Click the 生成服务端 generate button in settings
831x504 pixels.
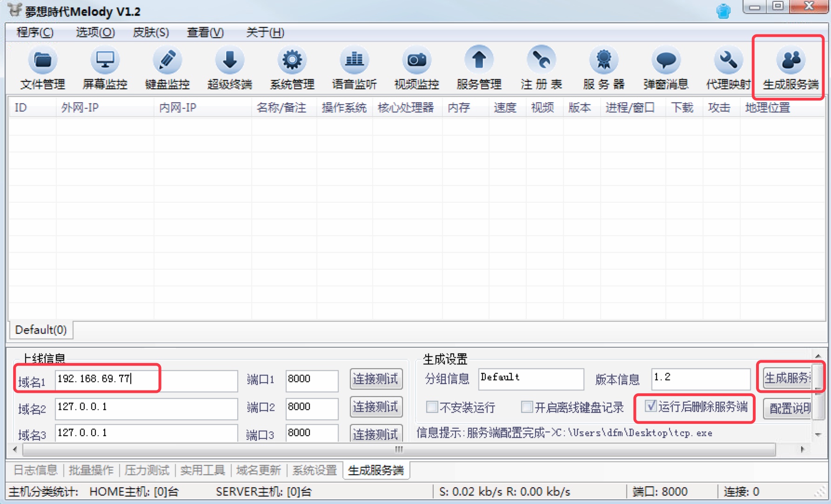[788, 378]
